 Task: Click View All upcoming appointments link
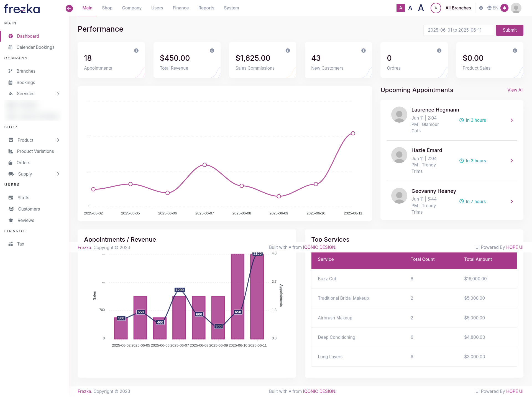(x=515, y=90)
